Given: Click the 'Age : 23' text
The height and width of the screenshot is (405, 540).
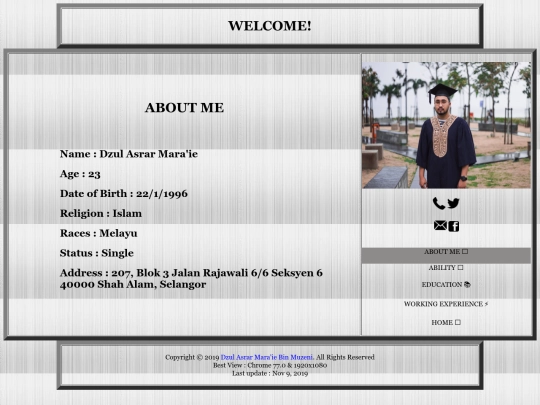Looking at the screenshot, I should click(x=80, y=174).
